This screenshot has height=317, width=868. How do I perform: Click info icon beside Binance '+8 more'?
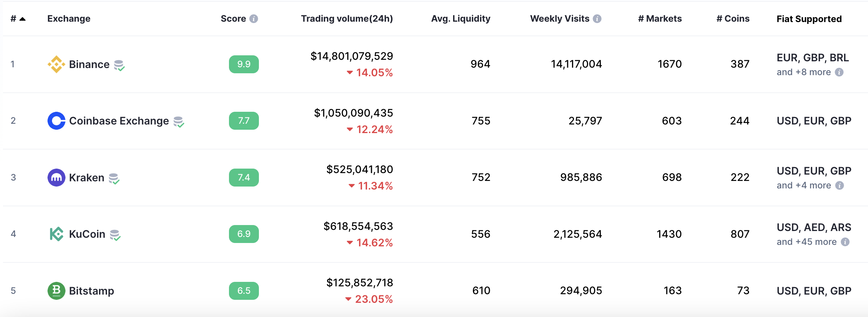click(839, 72)
